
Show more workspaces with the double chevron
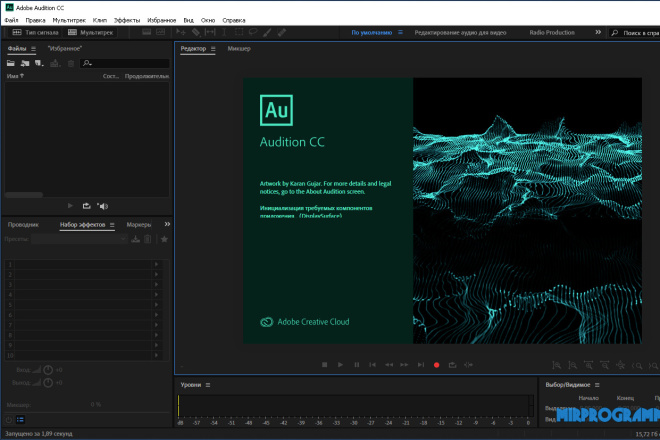click(x=598, y=32)
